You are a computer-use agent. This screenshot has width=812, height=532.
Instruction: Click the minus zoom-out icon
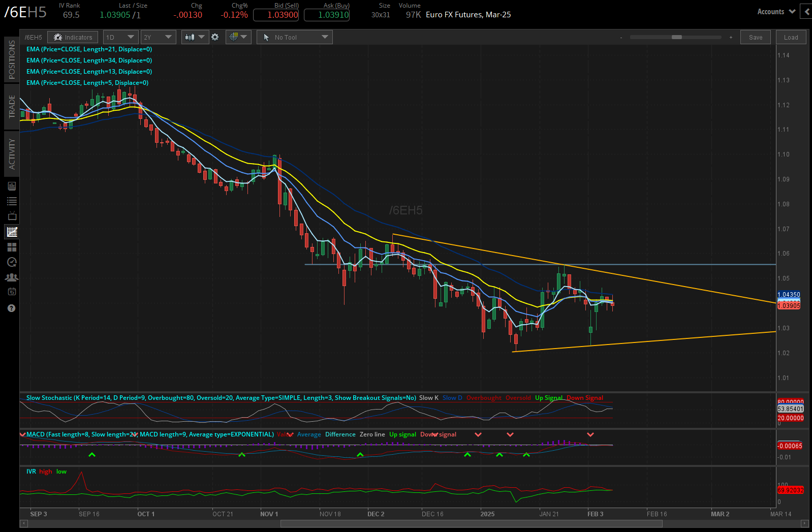point(621,38)
